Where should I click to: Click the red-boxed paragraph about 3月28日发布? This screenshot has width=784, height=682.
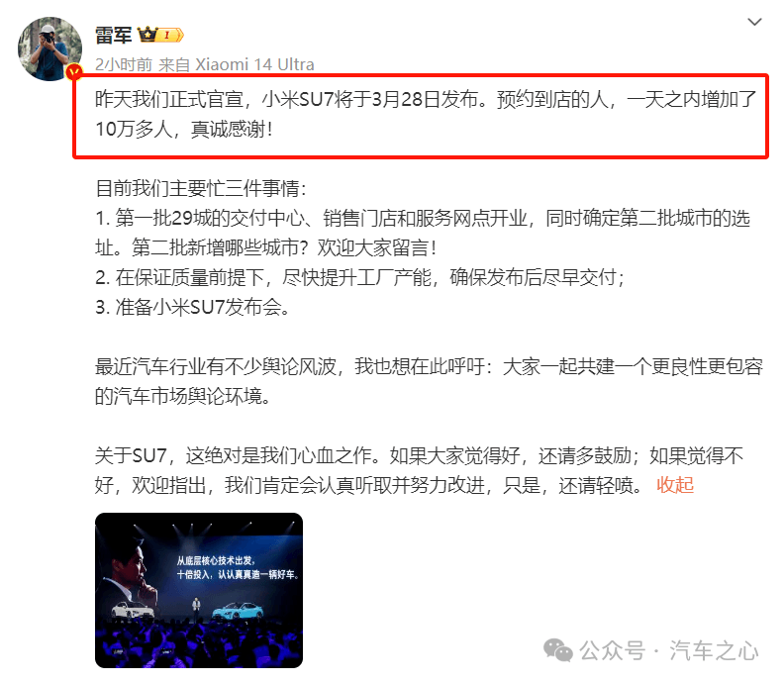426,114
